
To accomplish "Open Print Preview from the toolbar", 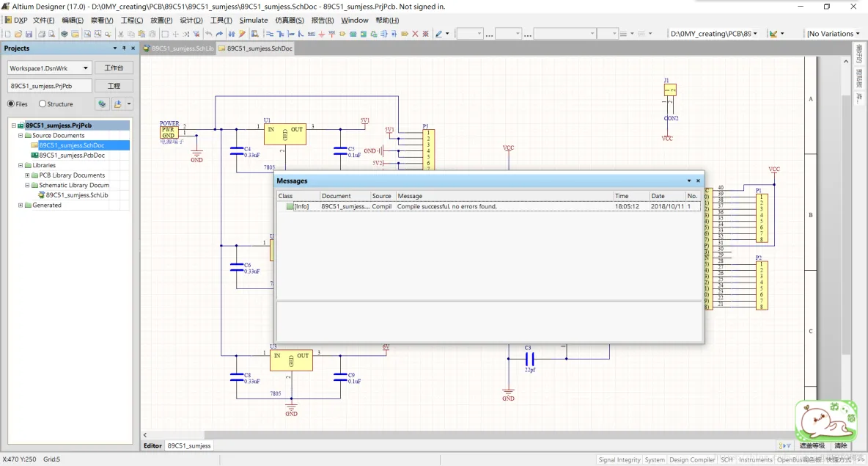I will pos(51,34).
